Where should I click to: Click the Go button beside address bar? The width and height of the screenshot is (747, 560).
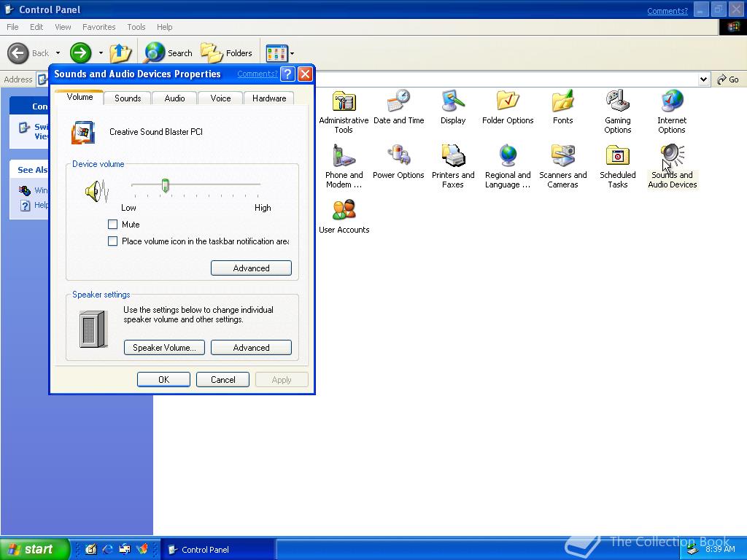click(x=728, y=79)
